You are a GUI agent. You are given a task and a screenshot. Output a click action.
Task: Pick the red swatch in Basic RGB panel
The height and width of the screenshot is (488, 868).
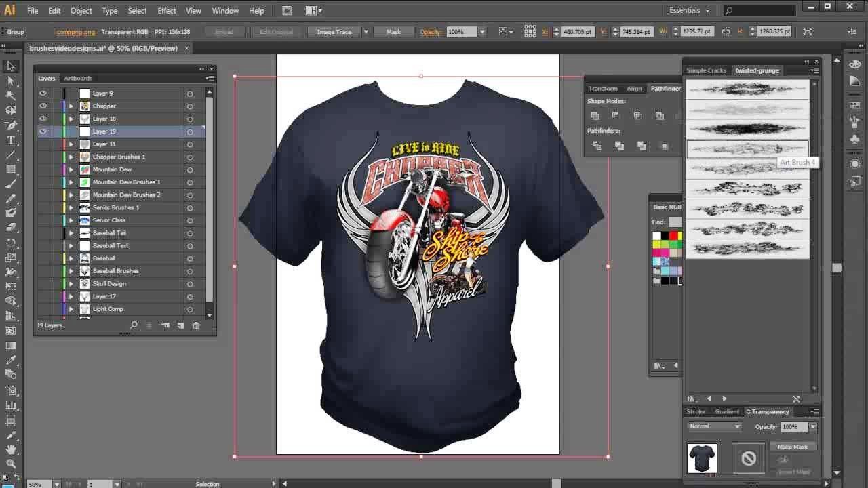coord(673,236)
